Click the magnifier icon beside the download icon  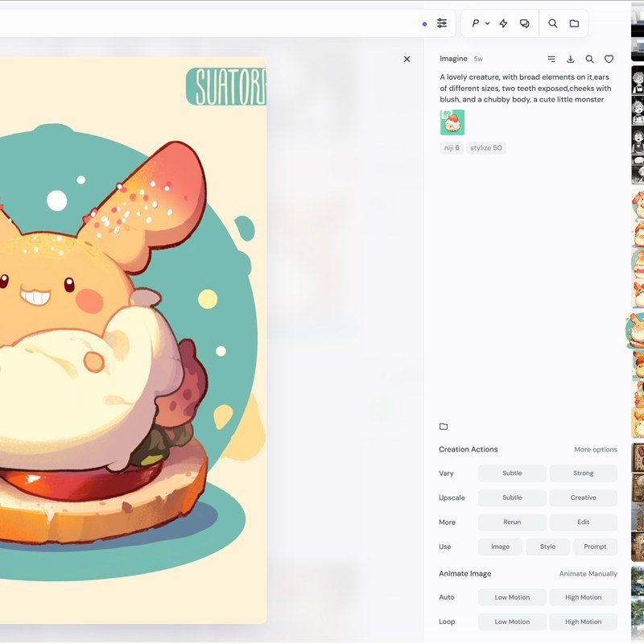590,59
